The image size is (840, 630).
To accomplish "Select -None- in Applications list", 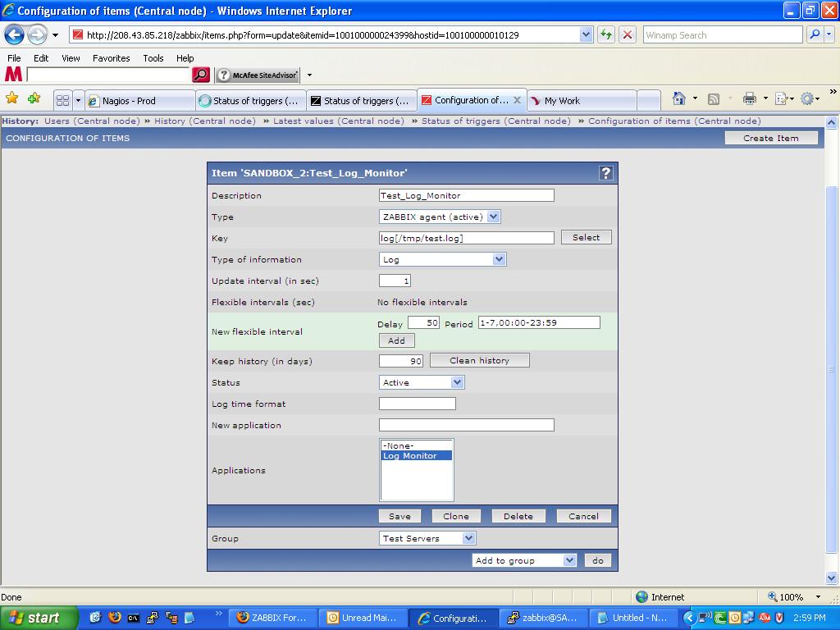I will 417,445.
